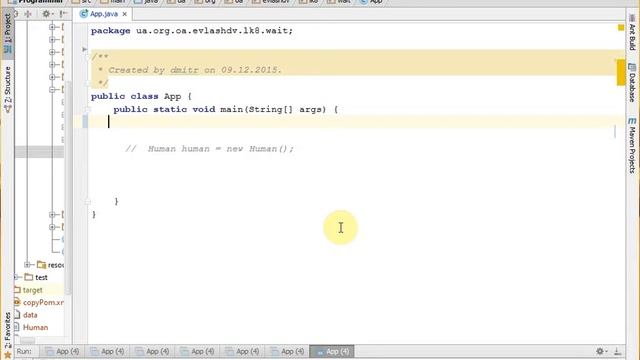Click the Project tree horizontal scrollbar thumb

(28, 340)
